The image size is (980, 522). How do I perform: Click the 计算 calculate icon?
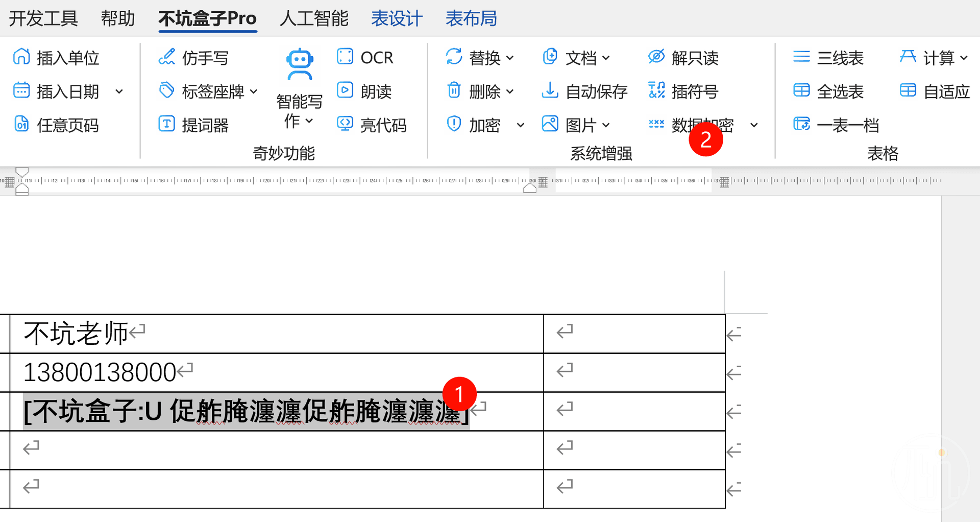[908, 57]
